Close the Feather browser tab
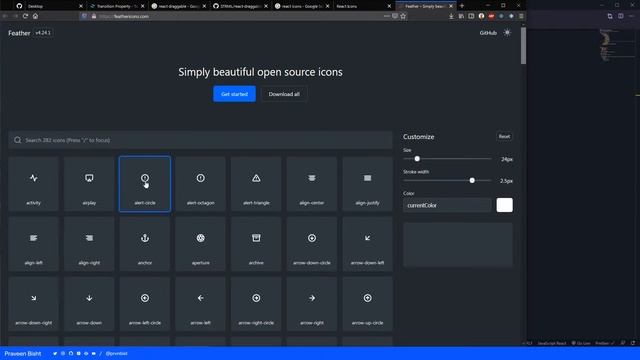 point(451,6)
